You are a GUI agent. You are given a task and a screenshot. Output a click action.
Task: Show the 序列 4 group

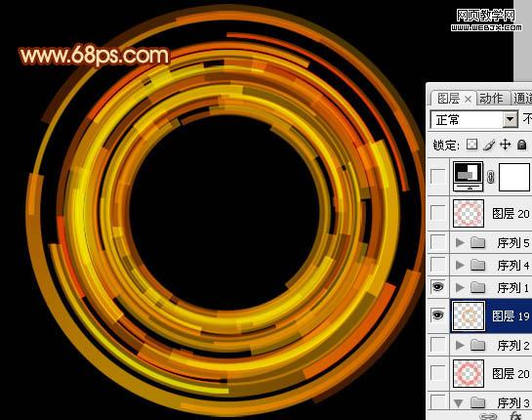438,265
